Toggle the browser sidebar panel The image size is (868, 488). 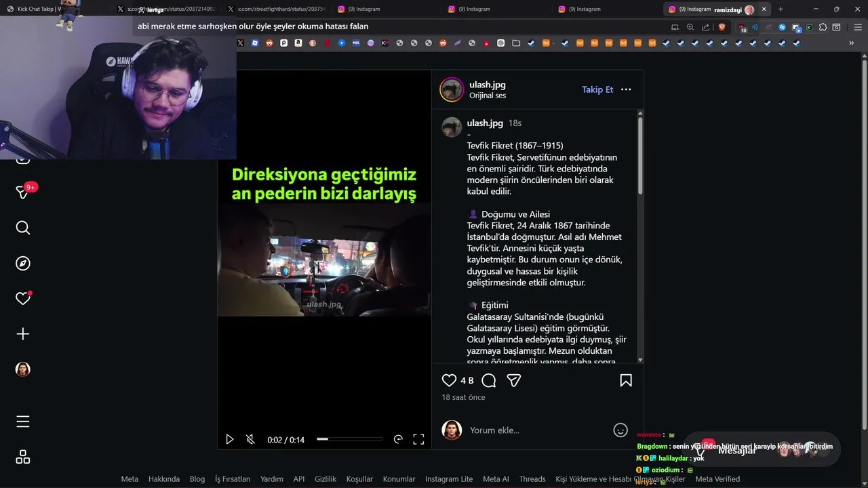[x=837, y=27]
